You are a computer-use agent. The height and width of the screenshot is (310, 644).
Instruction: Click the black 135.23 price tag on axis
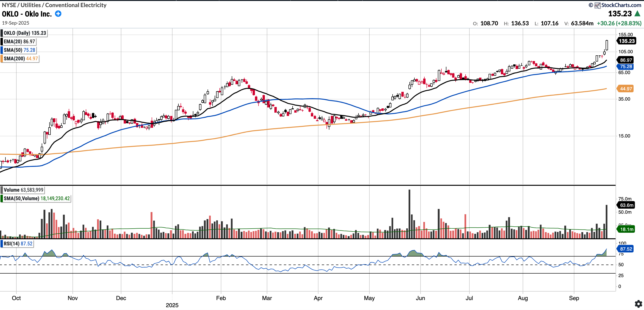(626, 41)
